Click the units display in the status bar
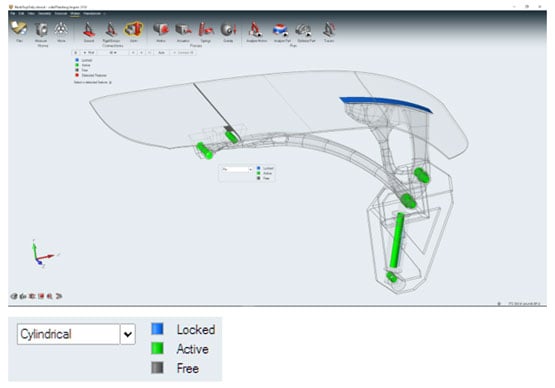 tap(524, 303)
